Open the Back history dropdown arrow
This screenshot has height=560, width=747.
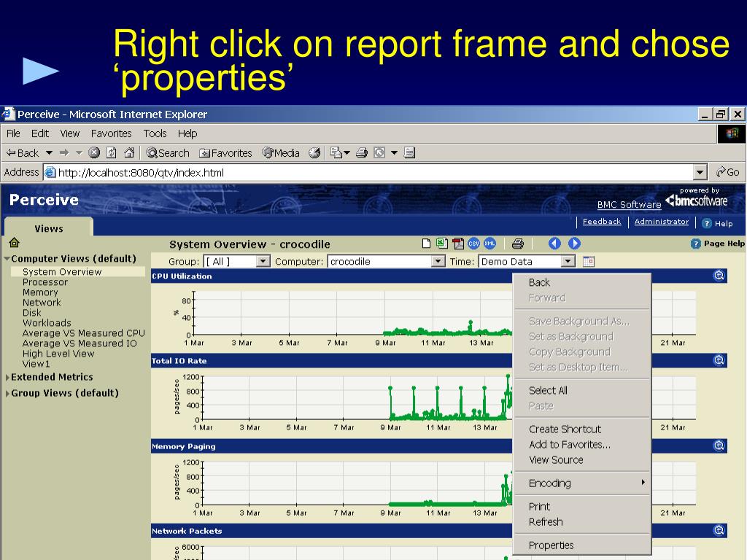click(49, 153)
